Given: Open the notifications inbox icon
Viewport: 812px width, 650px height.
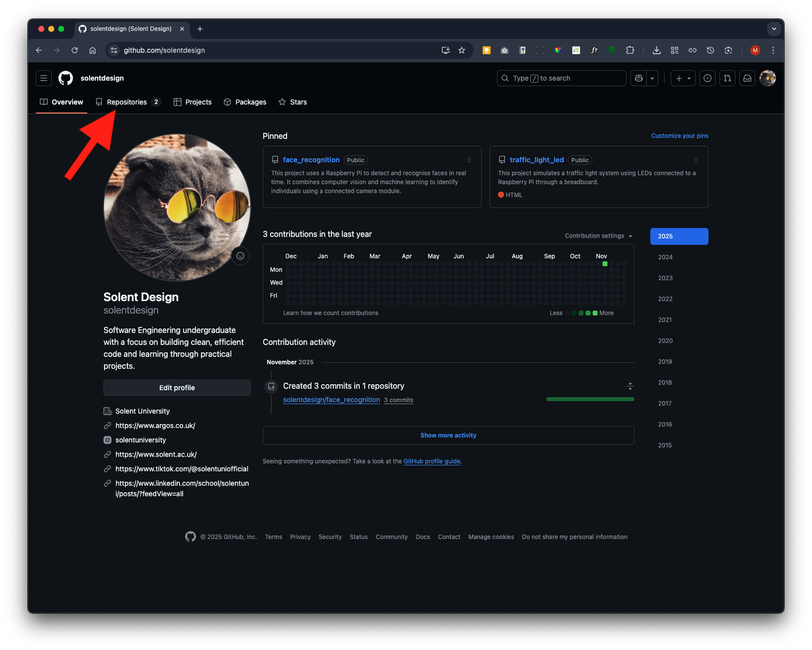Looking at the screenshot, I should 747,78.
